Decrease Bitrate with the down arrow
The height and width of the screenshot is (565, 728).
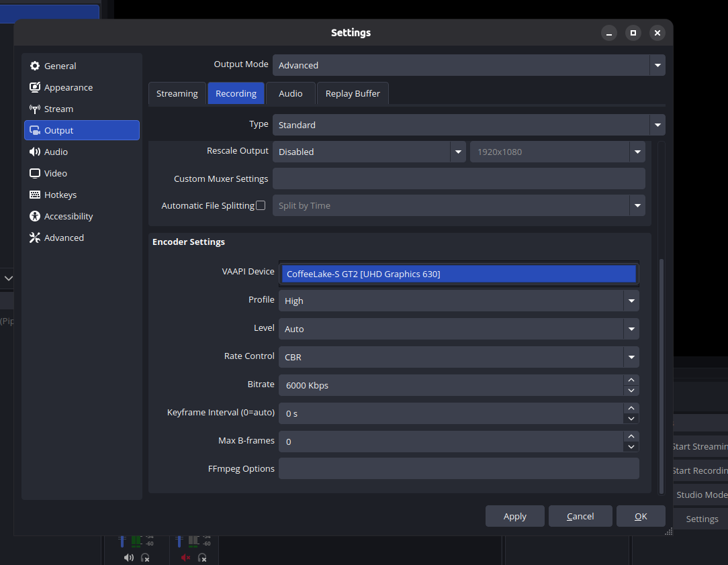(x=631, y=391)
